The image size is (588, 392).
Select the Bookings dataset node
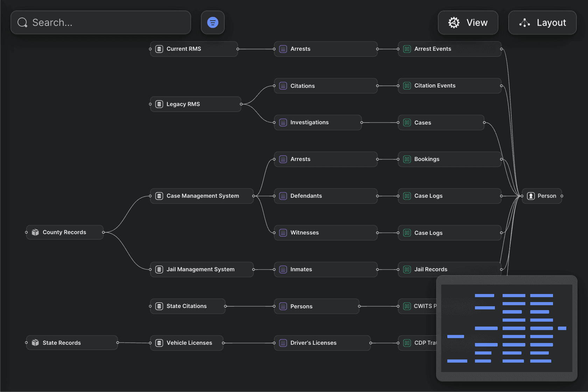(449, 159)
